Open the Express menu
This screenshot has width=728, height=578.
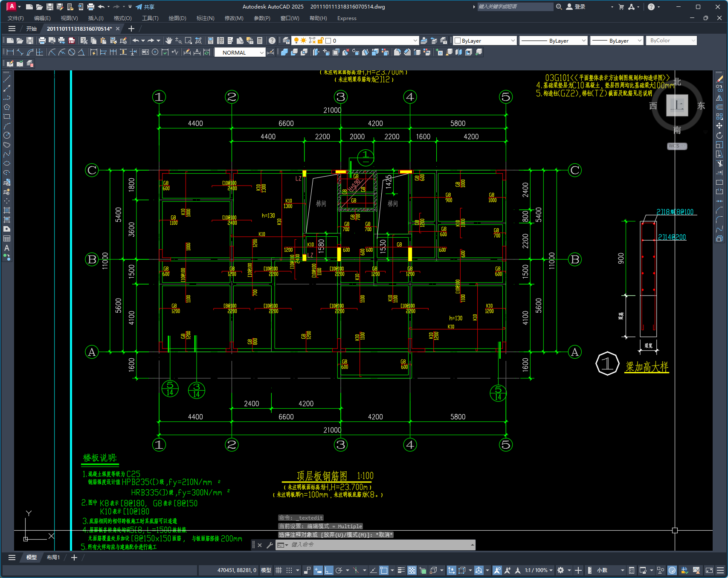[347, 18]
